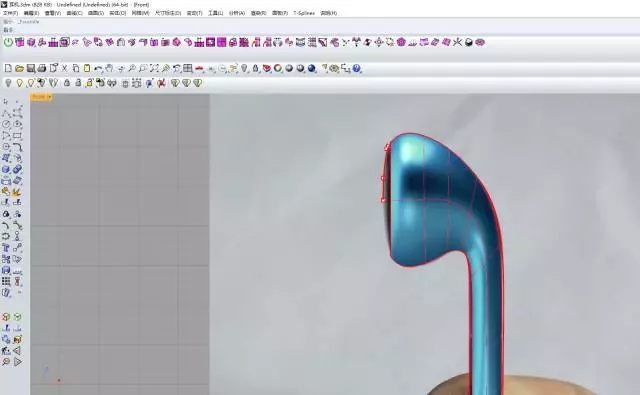The height and width of the screenshot is (395, 640).
Task: Select the Rectangle tool in left toolbar
Action: [17, 135]
